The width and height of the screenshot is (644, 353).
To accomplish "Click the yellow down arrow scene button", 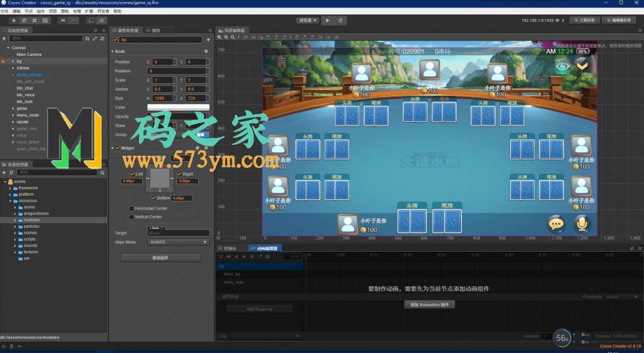I will [582, 65].
